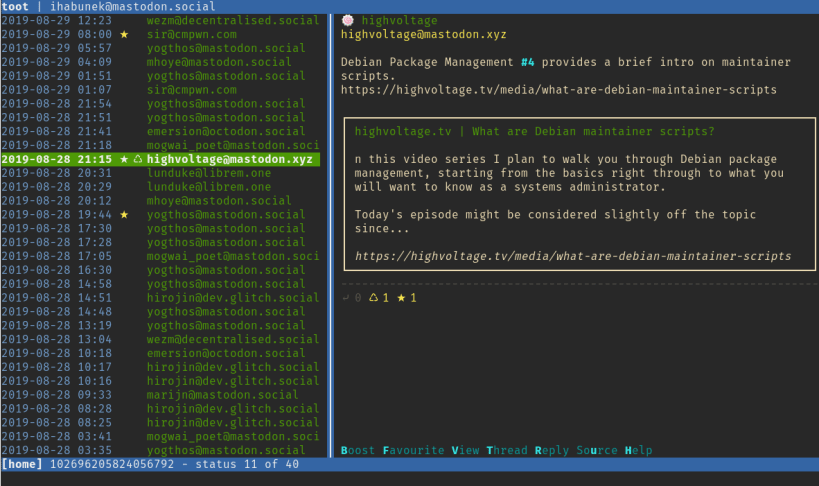Select yogthos 2019-08-28 14:48 status
Image resolution: width=819 pixels, height=486 pixels.
click(x=160, y=311)
